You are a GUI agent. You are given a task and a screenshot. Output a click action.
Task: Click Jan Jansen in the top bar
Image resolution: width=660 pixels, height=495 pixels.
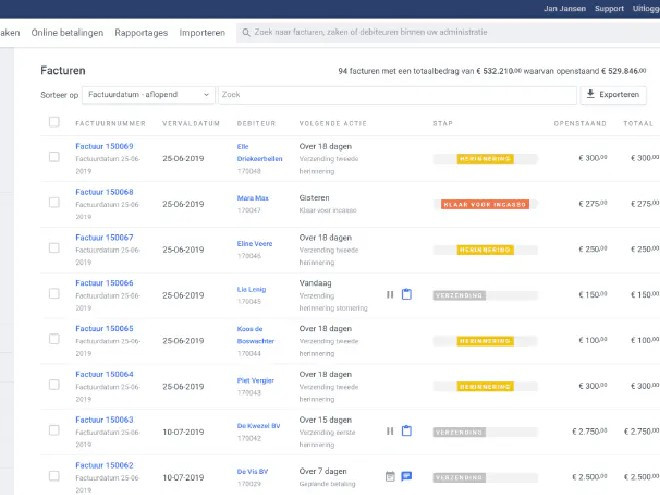[x=564, y=8]
